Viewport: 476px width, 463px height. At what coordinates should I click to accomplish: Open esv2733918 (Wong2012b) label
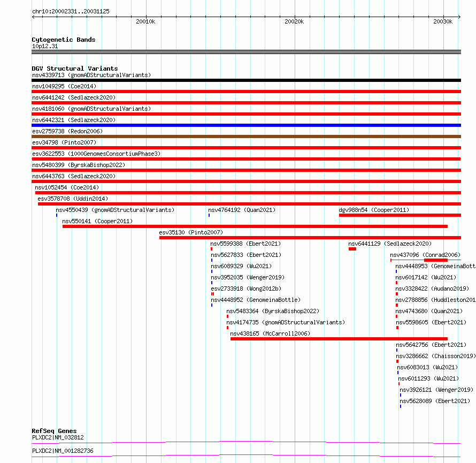pos(246,289)
